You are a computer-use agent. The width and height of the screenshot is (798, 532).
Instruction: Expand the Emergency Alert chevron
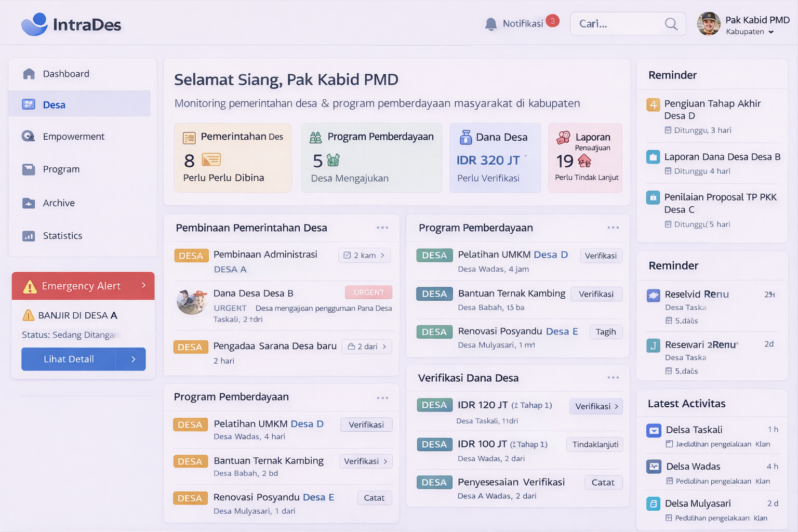pos(144,285)
